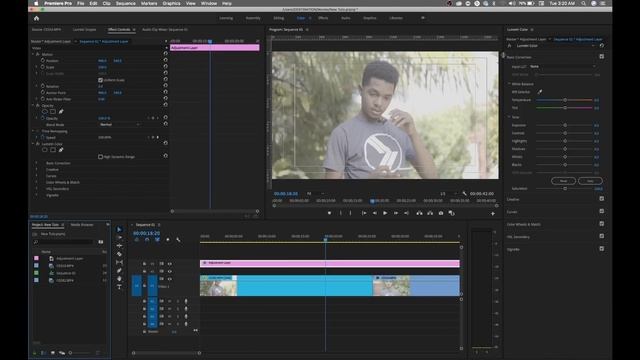Expand Curves in Effect Controls
This screenshot has height=360, width=640.
(x=36, y=176)
